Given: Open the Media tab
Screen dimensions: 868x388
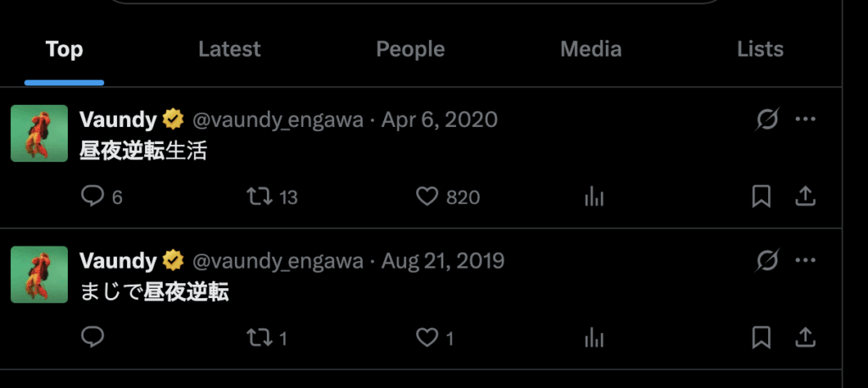Looking at the screenshot, I should click(x=591, y=49).
